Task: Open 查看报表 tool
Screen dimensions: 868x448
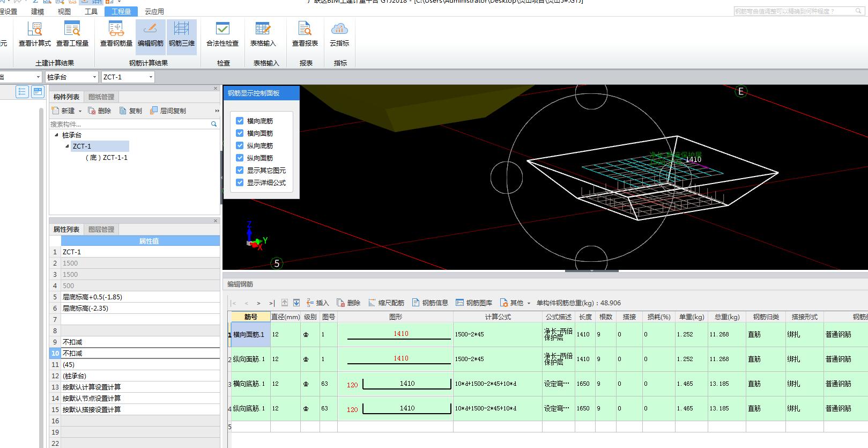Action: 305,35
